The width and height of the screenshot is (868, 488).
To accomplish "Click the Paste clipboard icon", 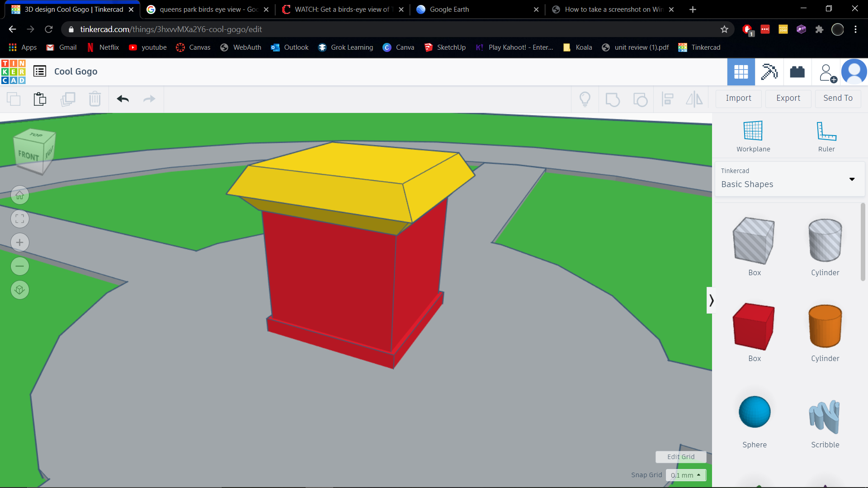I will (40, 99).
